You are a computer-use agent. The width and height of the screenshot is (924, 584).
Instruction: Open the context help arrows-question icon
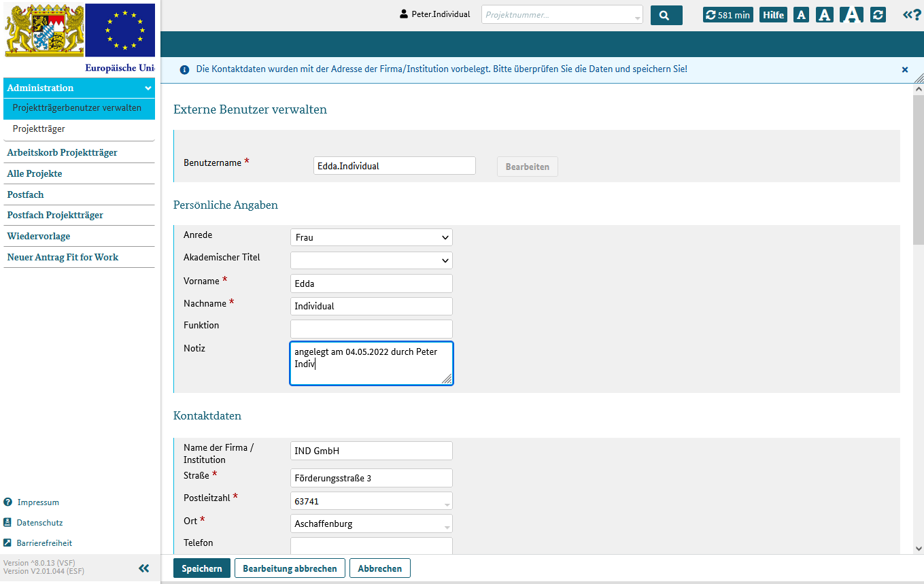tap(912, 15)
